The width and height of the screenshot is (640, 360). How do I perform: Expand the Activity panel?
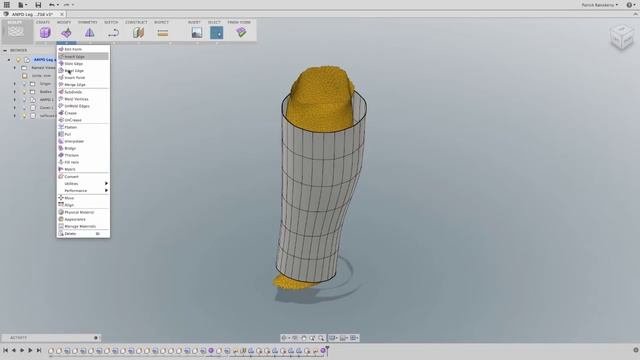[96, 338]
